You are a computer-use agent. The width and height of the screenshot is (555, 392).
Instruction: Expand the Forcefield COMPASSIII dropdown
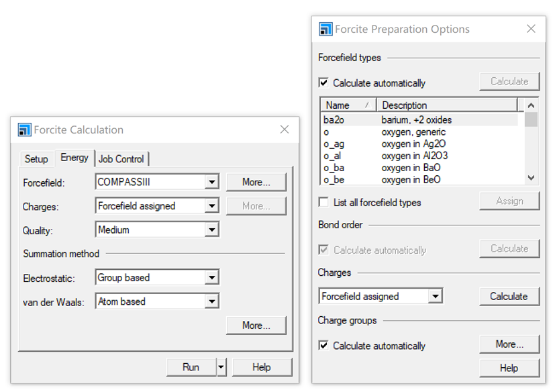click(x=212, y=182)
